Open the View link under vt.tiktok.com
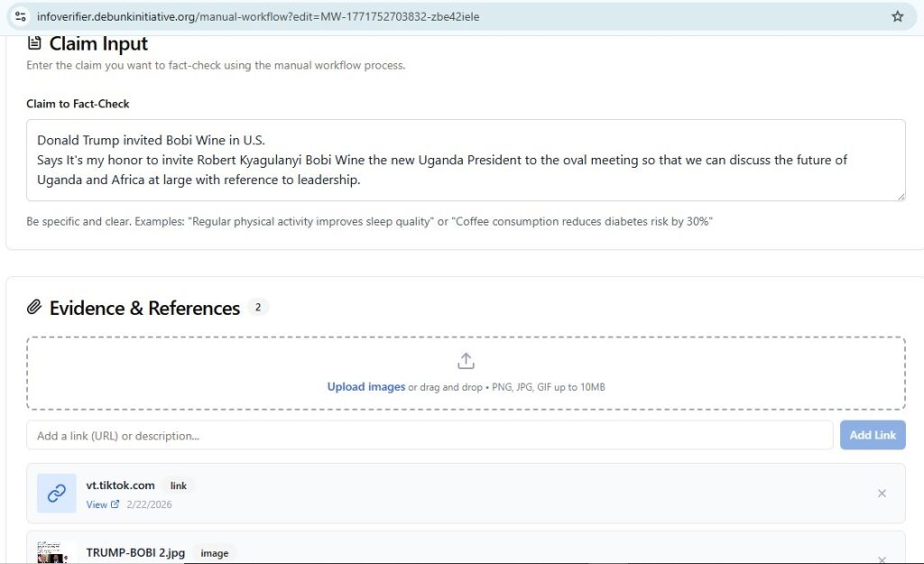Image resolution: width=924 pixels, height=564 pixels. click(x=97, y=504)
